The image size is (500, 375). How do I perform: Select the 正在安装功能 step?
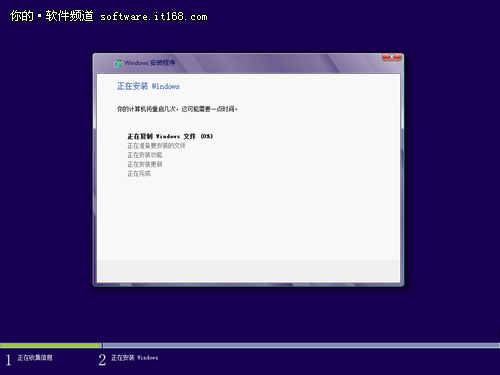coord(145,155)
